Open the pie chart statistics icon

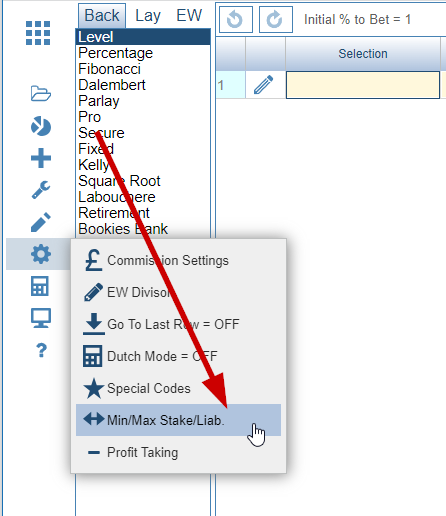41,126
